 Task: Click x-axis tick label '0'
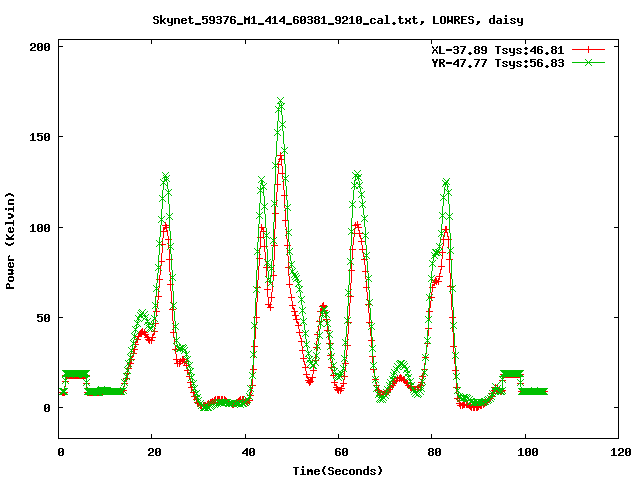[x=61, y=452]
